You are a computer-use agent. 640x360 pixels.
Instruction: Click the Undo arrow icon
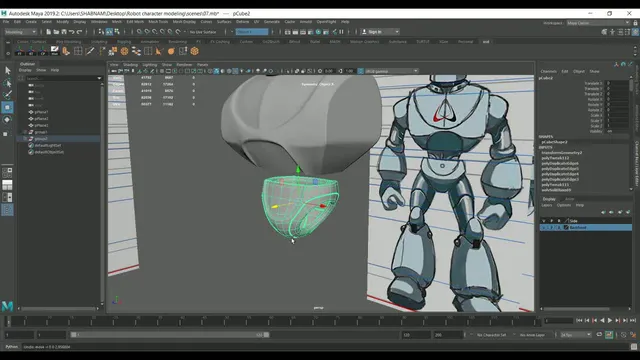tap(72, 32)
